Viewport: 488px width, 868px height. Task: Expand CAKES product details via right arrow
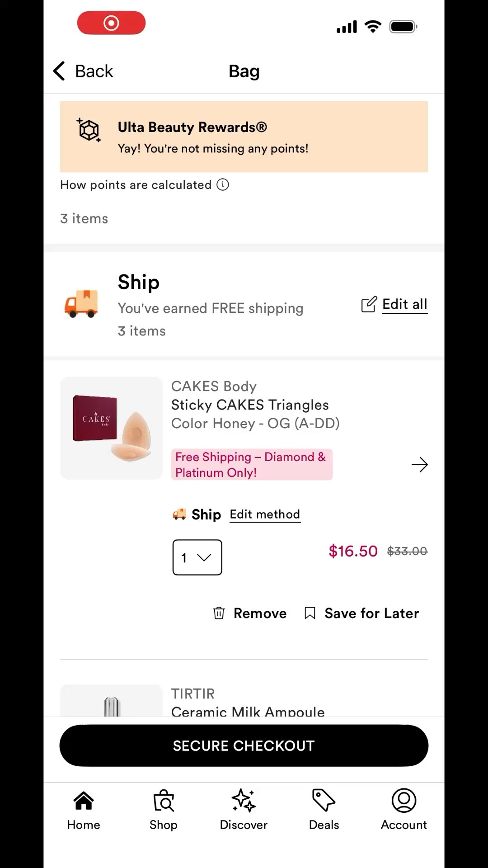[x=420, y=464]
